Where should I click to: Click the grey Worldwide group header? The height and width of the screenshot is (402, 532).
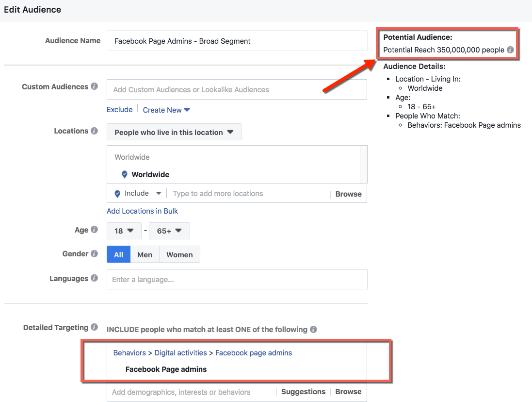132,157
